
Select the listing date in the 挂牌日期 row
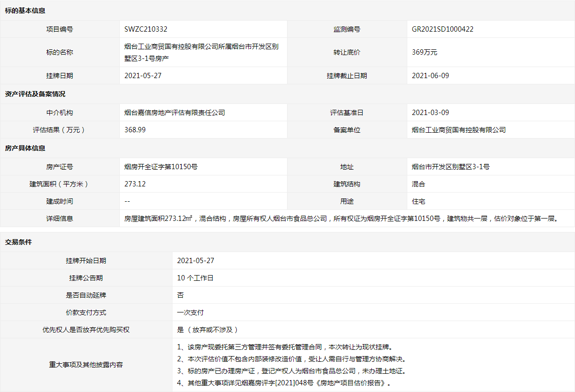point(143,76)
